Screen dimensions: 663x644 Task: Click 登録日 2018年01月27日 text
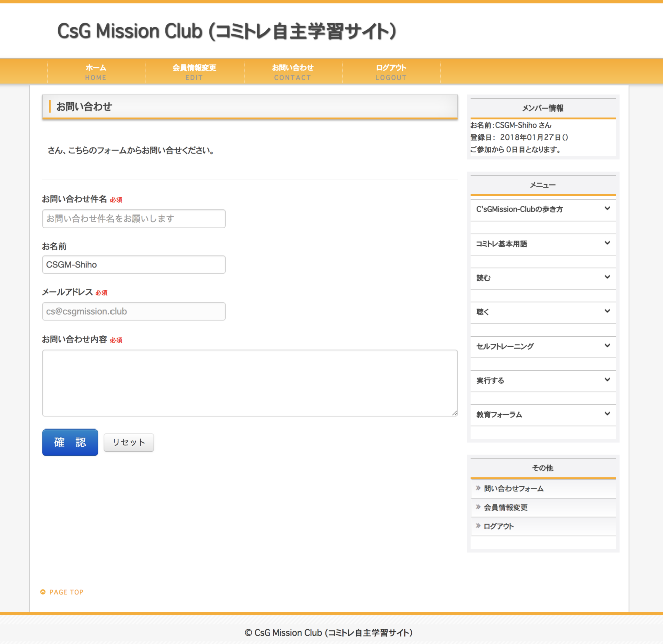[519, 137]
